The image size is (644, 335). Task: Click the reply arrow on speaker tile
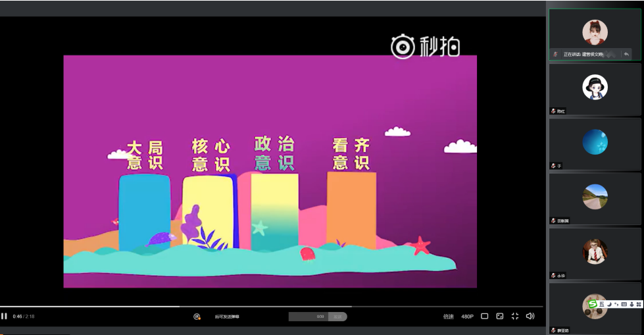point(626,54)
